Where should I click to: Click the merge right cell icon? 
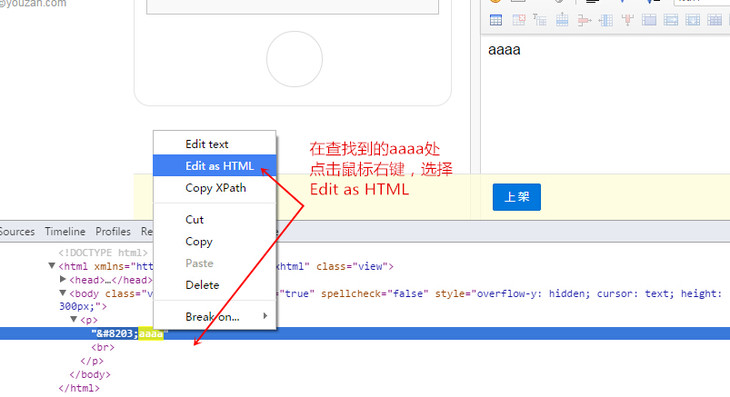point(671,20)
